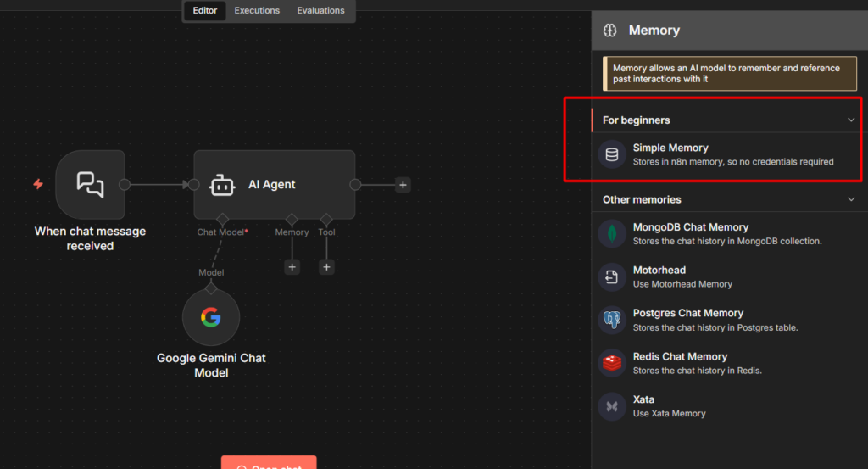Open the Executions tab

(x=257, y=10)
